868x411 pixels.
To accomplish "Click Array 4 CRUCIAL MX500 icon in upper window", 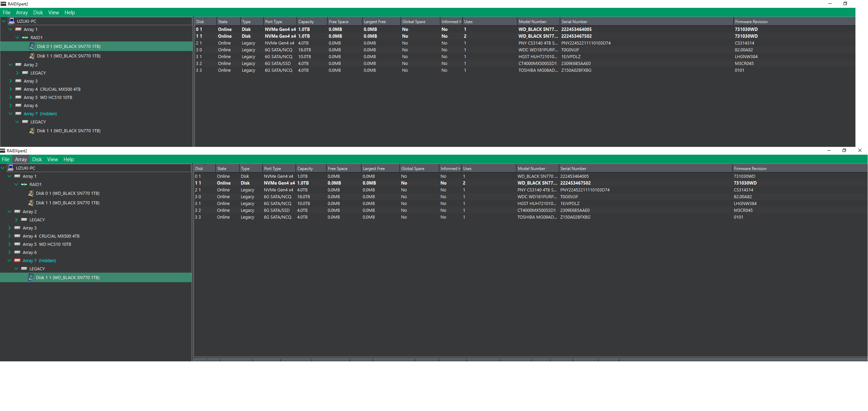I will point(18,89).
